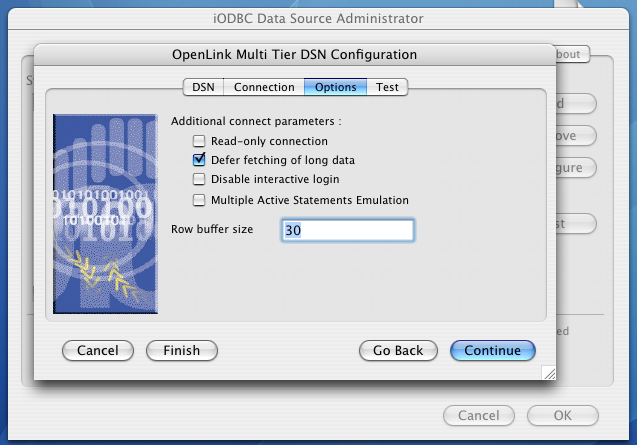Screen dimensions: 637x445
Task: Click the dialog resize grip corner
Action: click(549, 373)
